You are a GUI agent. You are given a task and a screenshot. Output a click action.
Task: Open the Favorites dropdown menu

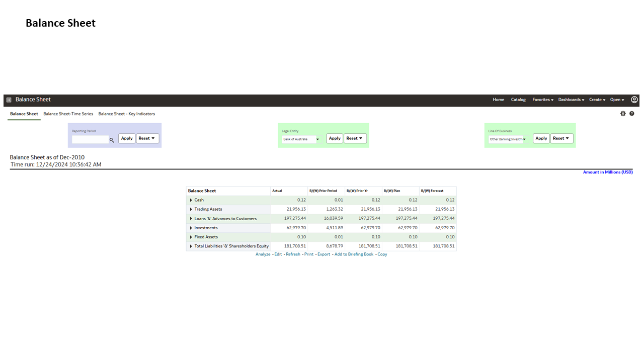pos(543,100)
